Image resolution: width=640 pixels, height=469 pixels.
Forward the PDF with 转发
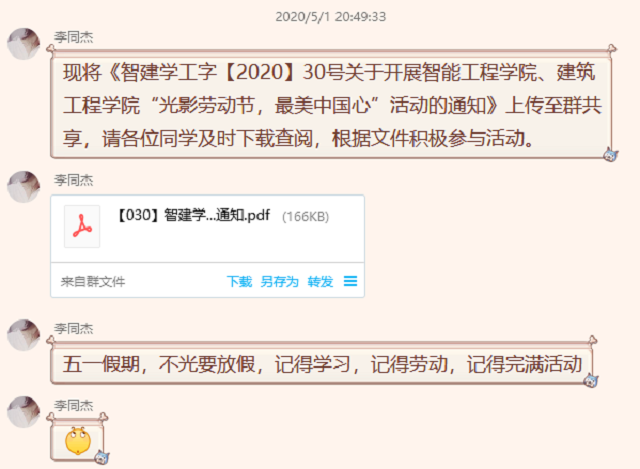point(320,281)
